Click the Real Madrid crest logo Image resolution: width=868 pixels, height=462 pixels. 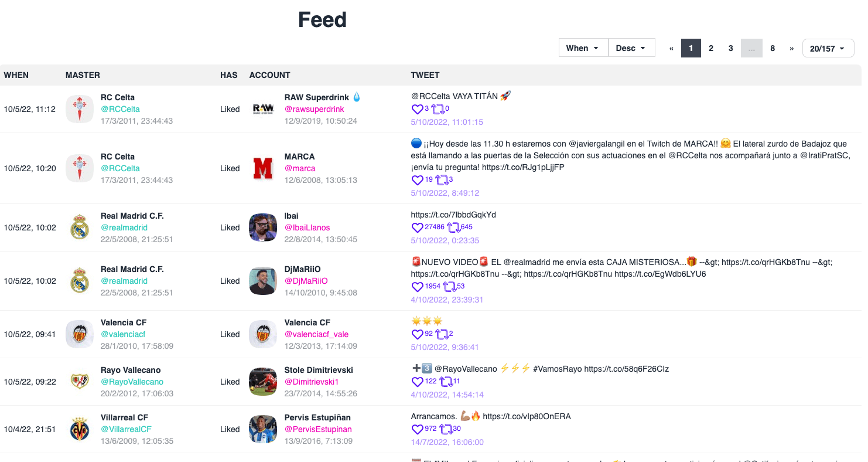point(80,227)
